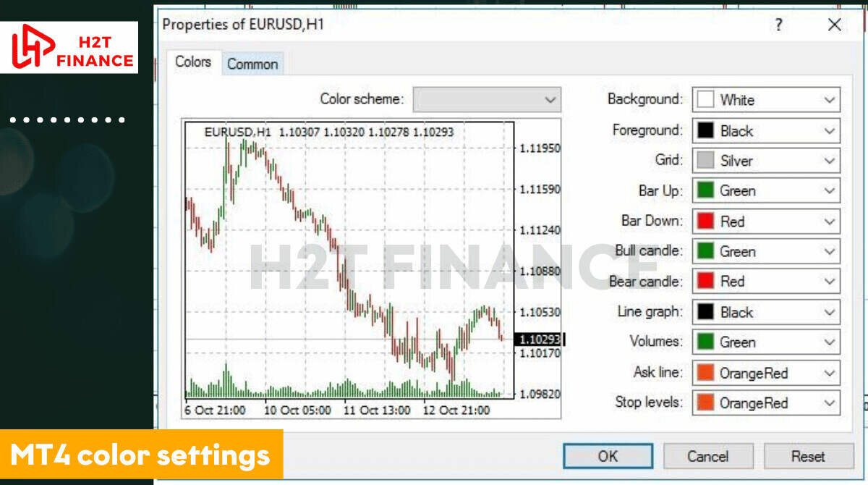Open the Volumes color dropdown
This screenshot has height=485, width=868.
[766, 342]
